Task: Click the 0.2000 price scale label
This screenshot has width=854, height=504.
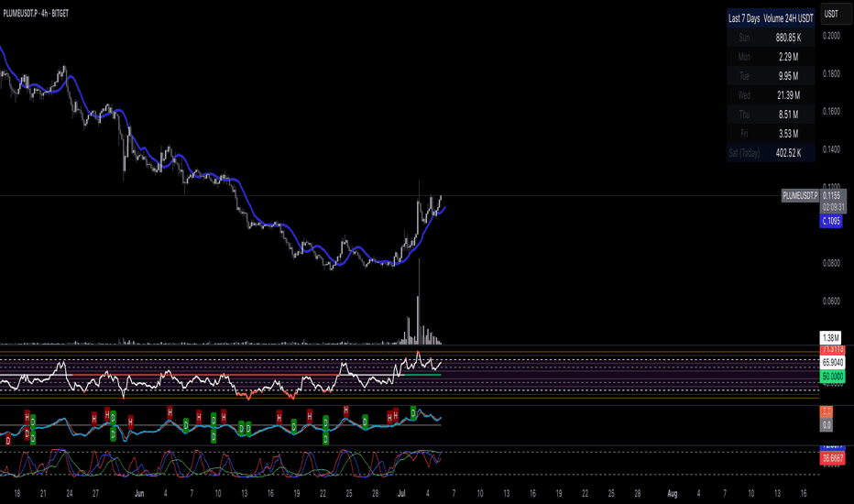Action: click(x=831, y=36)
